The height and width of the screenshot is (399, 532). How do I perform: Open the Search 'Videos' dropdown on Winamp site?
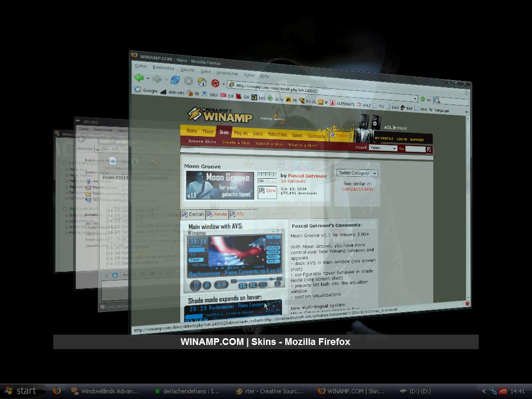click(383, 148)
